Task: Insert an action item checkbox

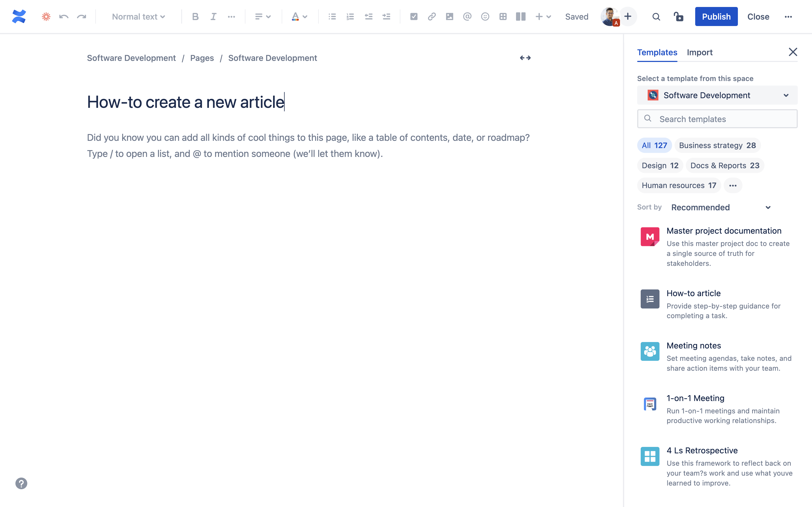Action: click(414, 16)
